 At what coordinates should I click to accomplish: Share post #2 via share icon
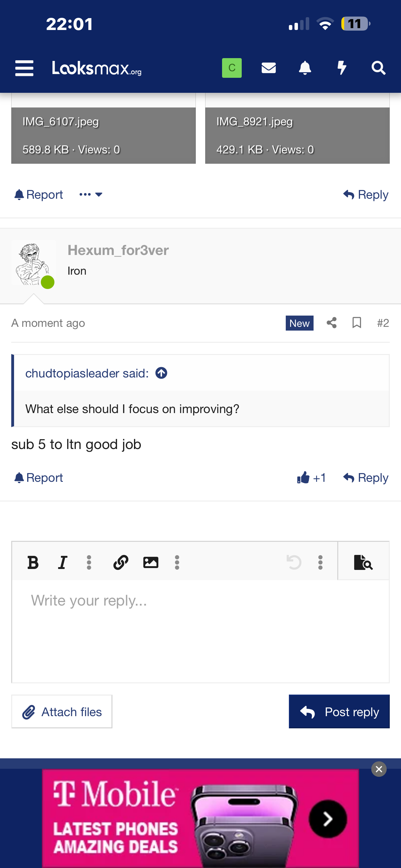332,323
